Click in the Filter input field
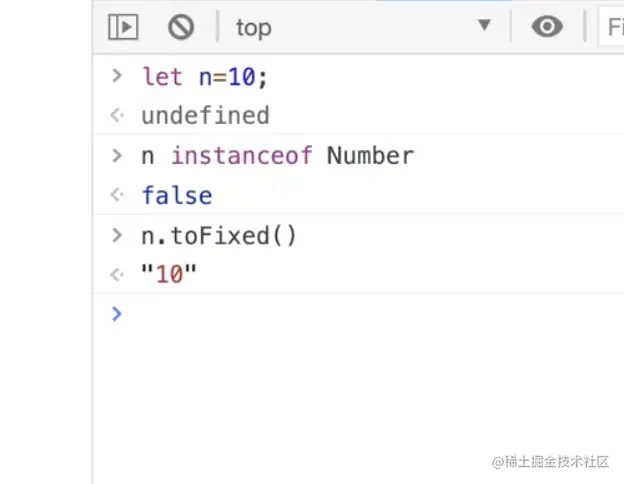624x484 pixels. coord(612,28)
